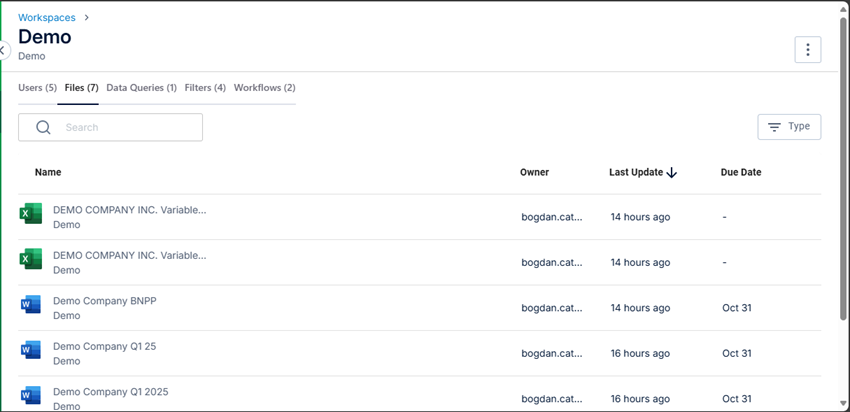Open the three-dot more options menu
This screenshot has width=850, height=412.
click(808, 50)
